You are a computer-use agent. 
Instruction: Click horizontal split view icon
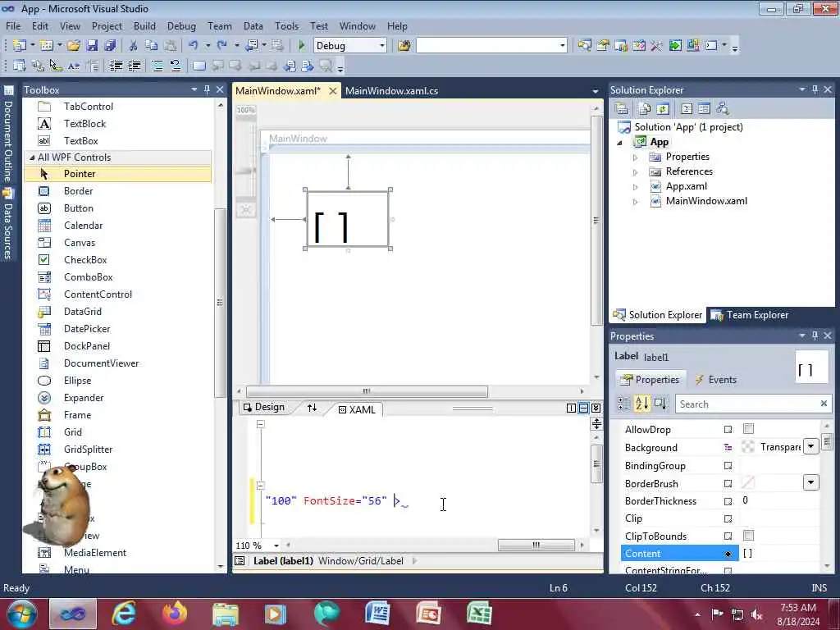(583, 409)
